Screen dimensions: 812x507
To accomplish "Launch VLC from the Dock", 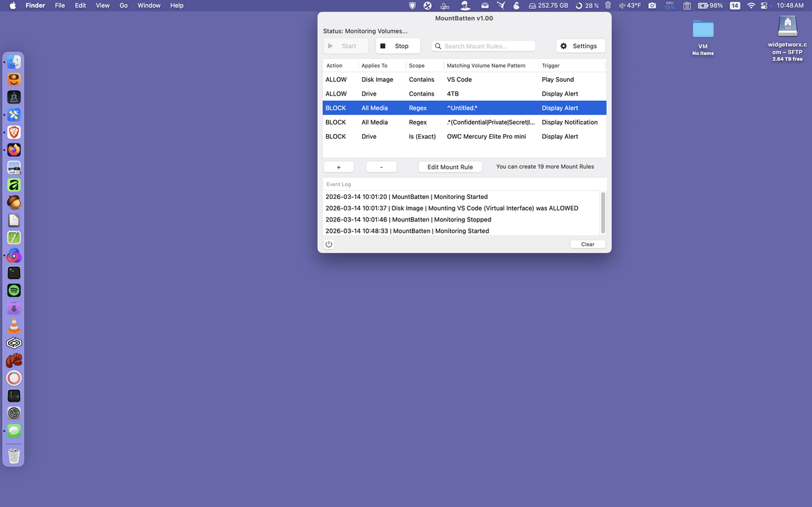I will coord(14,326).
